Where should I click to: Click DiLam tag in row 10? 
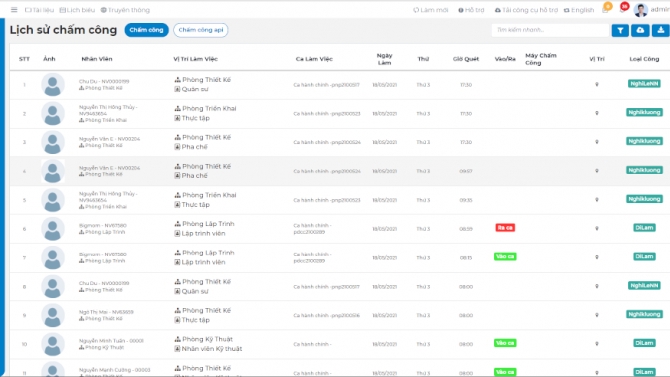[x=644, y=343]
